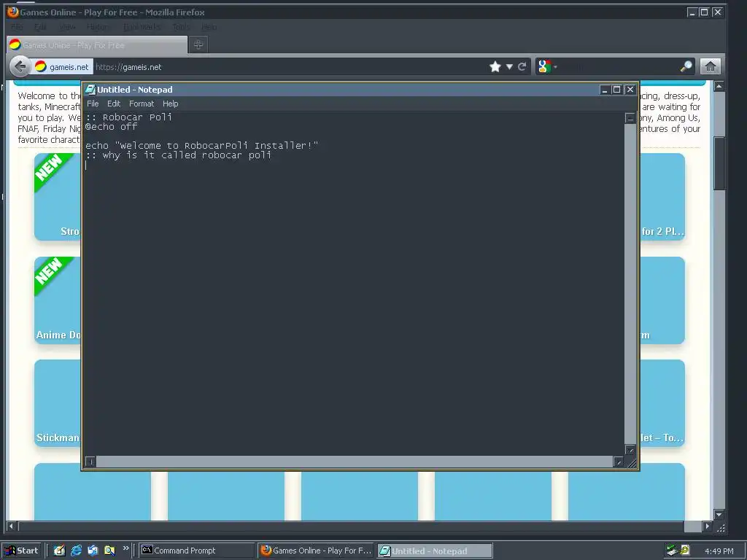The height and width of the screenshot is (560, 747).
Task: Click the fourth Quick Launch search icon
Action: (109, 551)
